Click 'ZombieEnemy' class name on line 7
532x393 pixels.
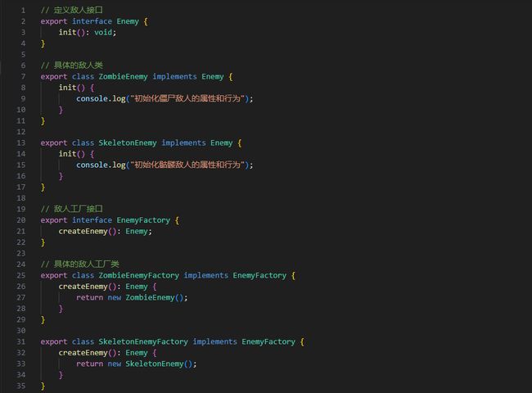[123, 77]
